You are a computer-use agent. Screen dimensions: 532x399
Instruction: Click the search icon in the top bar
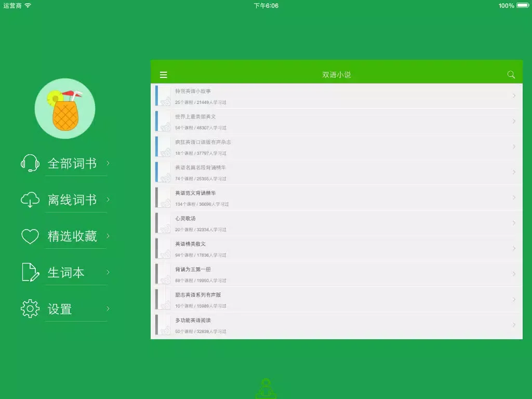click(511, 74)
